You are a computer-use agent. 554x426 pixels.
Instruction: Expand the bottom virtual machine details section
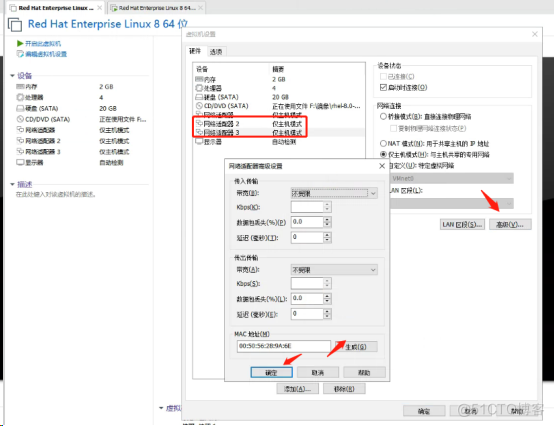click(x=161, y=408)
